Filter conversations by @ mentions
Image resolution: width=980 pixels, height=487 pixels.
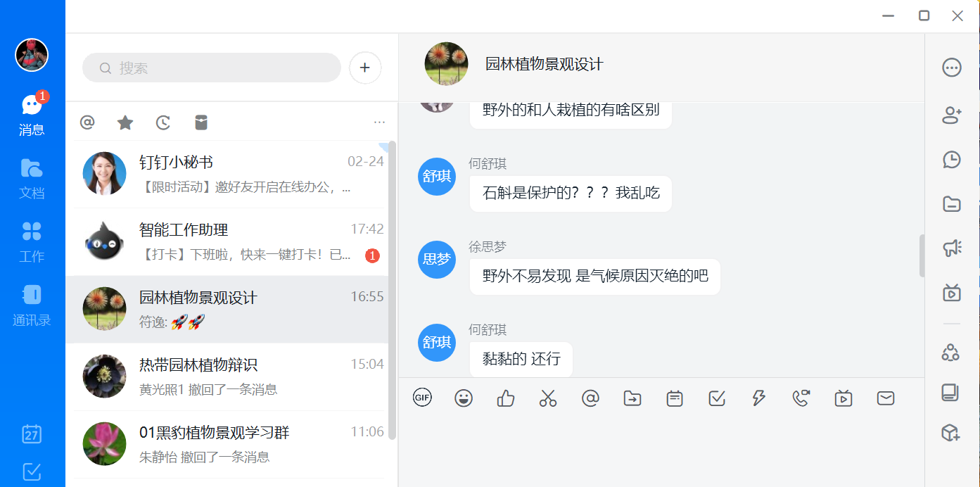(87, 123)
